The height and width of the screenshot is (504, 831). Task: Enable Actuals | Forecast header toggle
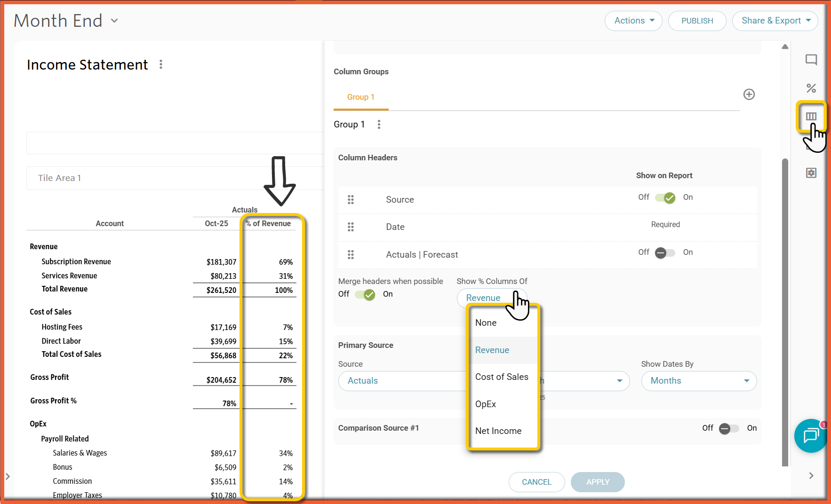[665, 252]
